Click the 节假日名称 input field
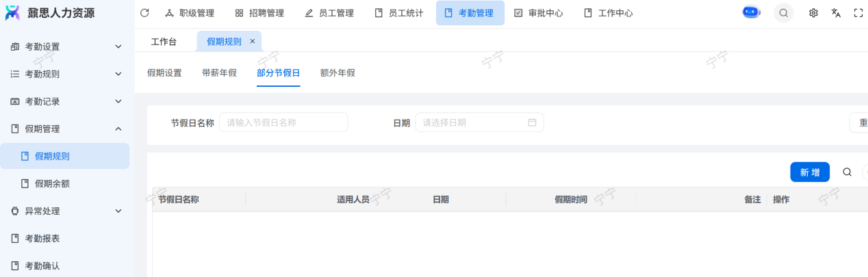The image size is (868, 277). [x=283, y=122]
